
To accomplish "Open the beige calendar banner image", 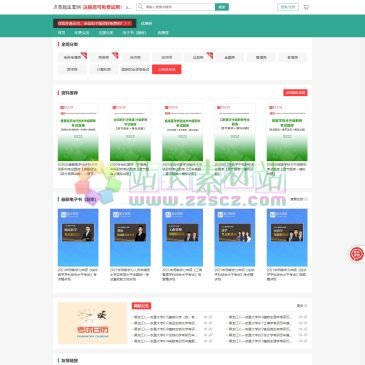I will point(93,323).
